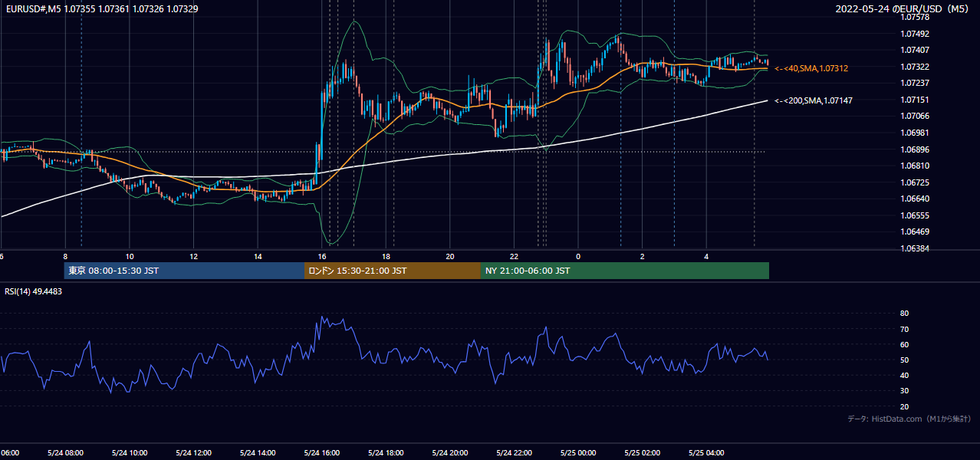This screenshot has height=460, width=980.
Task: Click hour label 12 under the price chart
Action: [194, 256]
